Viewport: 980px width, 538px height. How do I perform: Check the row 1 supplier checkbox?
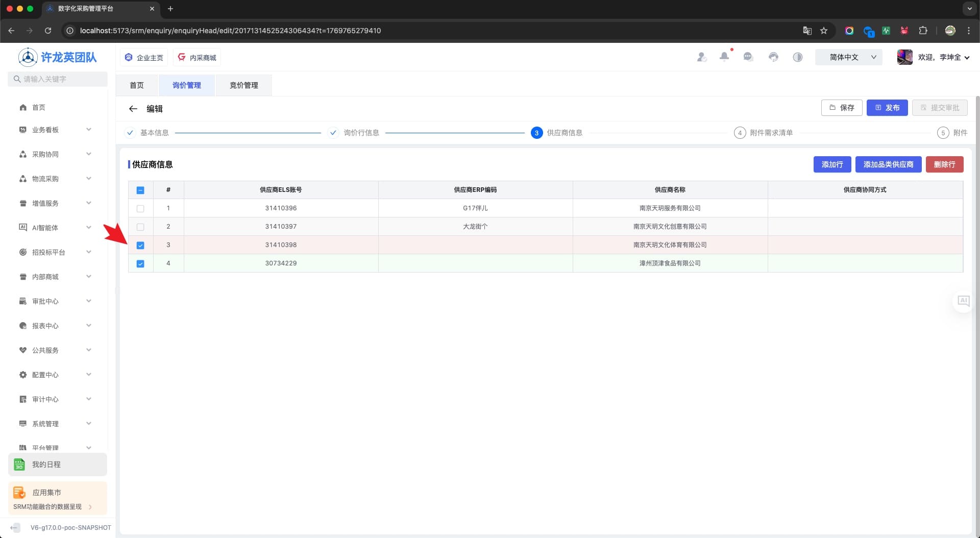(x=140, y=209)
